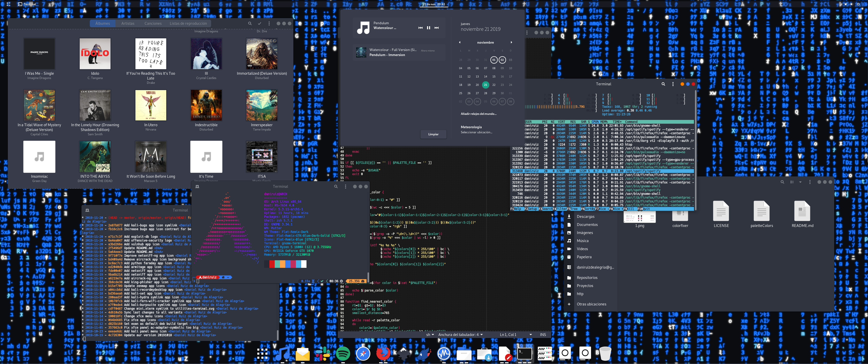Skip to next track in media notification

(x=436, y=28)
